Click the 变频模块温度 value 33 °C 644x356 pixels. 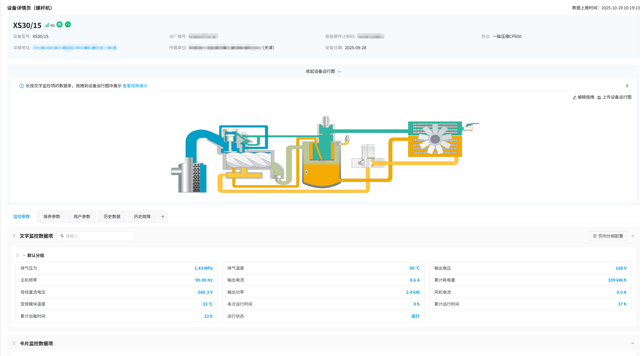point(208,304)
